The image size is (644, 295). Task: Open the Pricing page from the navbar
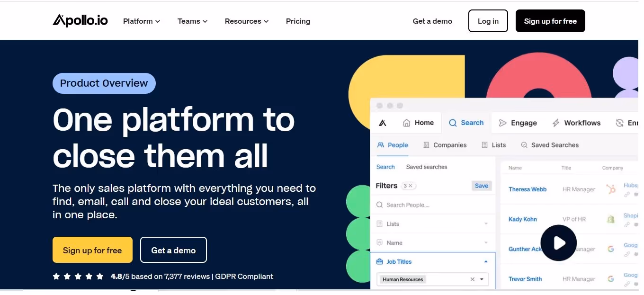point(298,21)
